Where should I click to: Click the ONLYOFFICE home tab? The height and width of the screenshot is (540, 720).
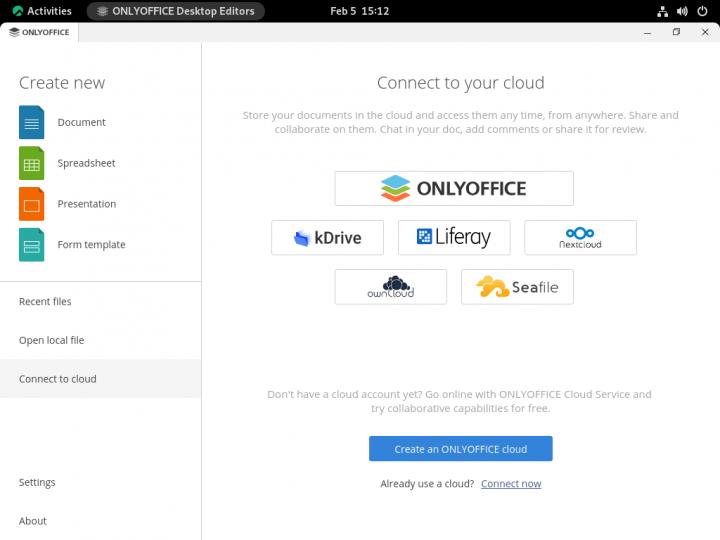[x=40, y=32]
